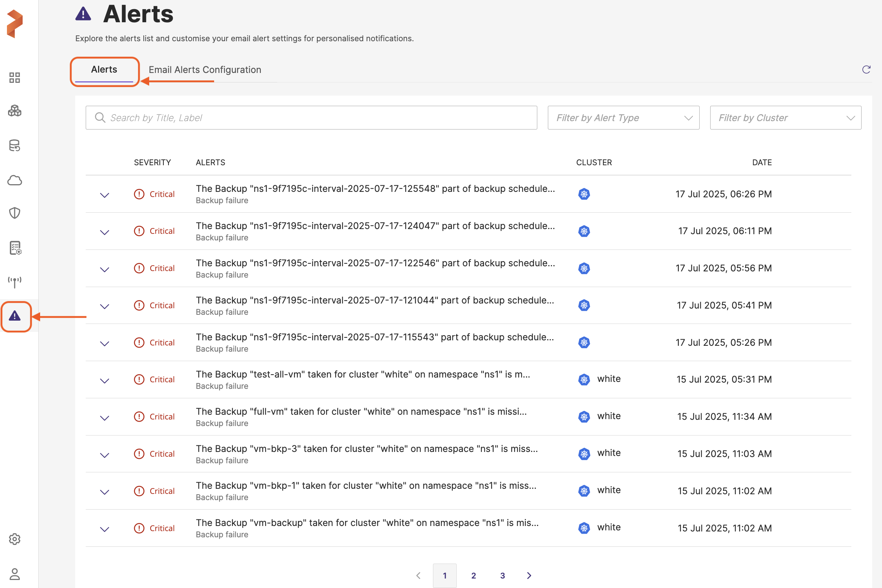Go to page 2 of alerts
This screenshot has height=588, width=882.
pyautogui.click(x=473, y=575)
